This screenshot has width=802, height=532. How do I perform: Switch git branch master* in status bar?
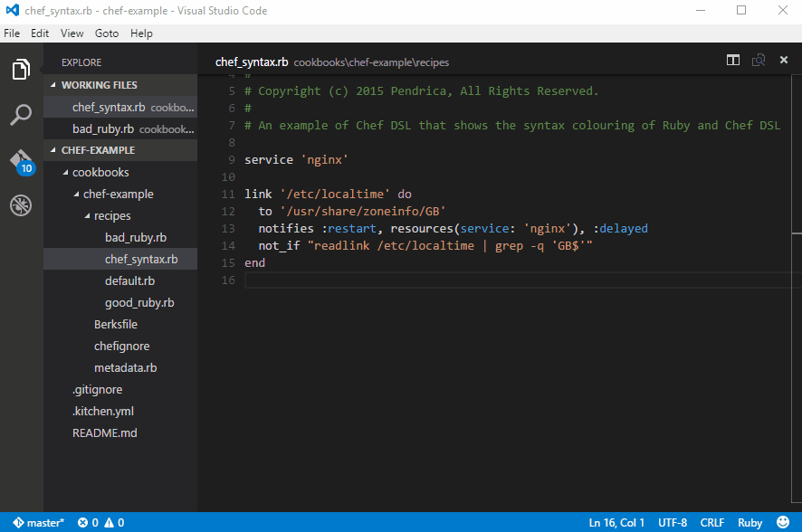pyautogui.click(x=39, y=522)
